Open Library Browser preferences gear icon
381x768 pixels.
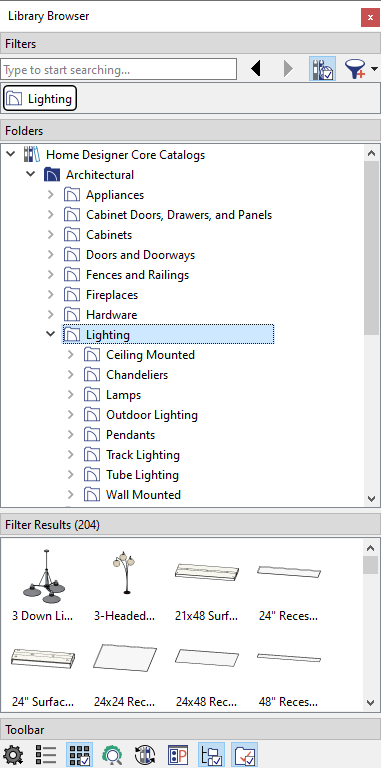[13, 755]
